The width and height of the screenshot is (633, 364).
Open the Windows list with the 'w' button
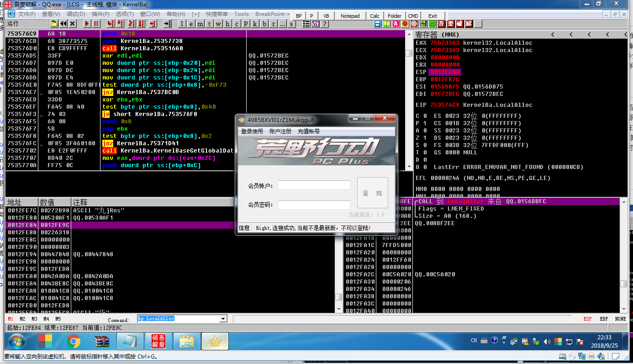point(218,23)
